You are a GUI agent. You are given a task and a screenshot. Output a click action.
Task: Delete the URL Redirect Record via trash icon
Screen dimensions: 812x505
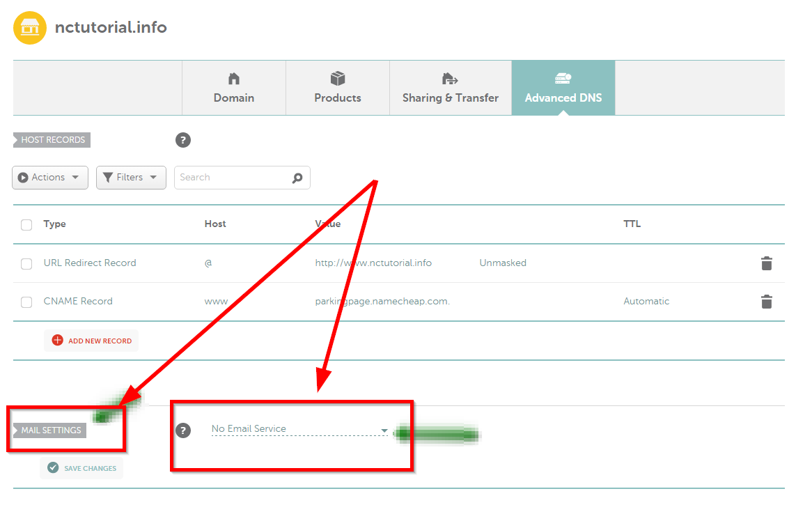point(766,263)
